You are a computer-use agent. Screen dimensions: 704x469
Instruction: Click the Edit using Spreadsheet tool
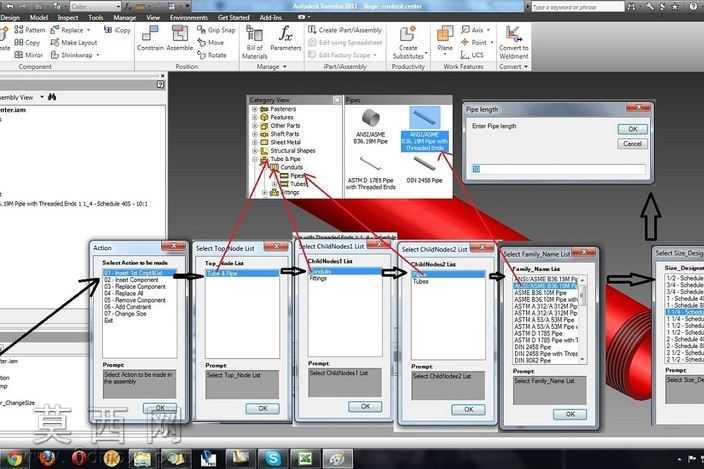click(x=345, y=43)
